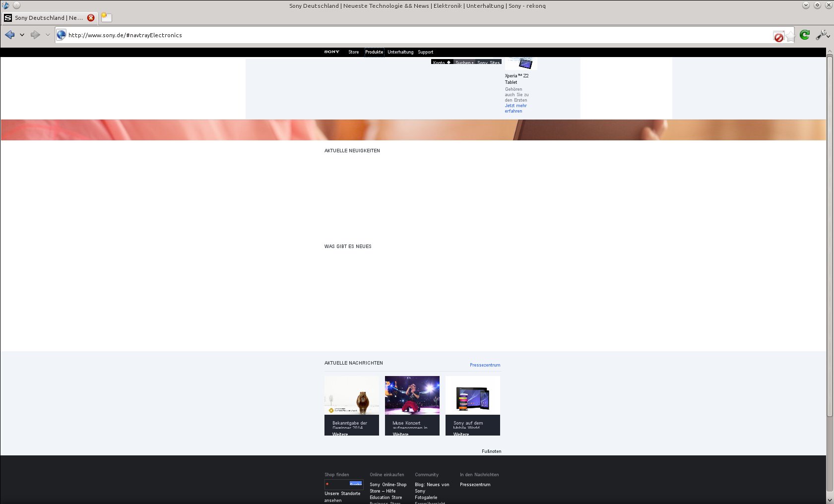The image size is (834, 504).
Task: Click the grey forward arrow button
Action: coord(35,35)
